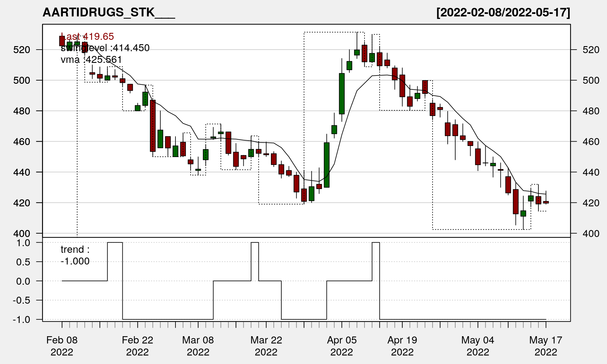Click the 'Last 419.65' price label
The image size is (607, 364).
tap(87, 36)
